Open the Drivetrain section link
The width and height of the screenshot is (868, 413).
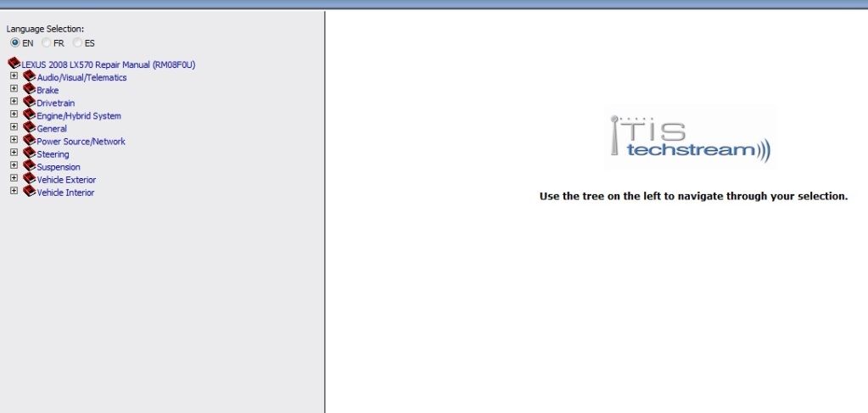coord(56,103)
